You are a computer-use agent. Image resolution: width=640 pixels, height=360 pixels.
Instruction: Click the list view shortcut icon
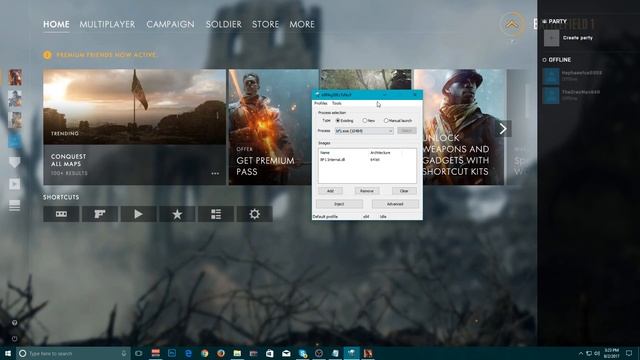coord(216,214)
